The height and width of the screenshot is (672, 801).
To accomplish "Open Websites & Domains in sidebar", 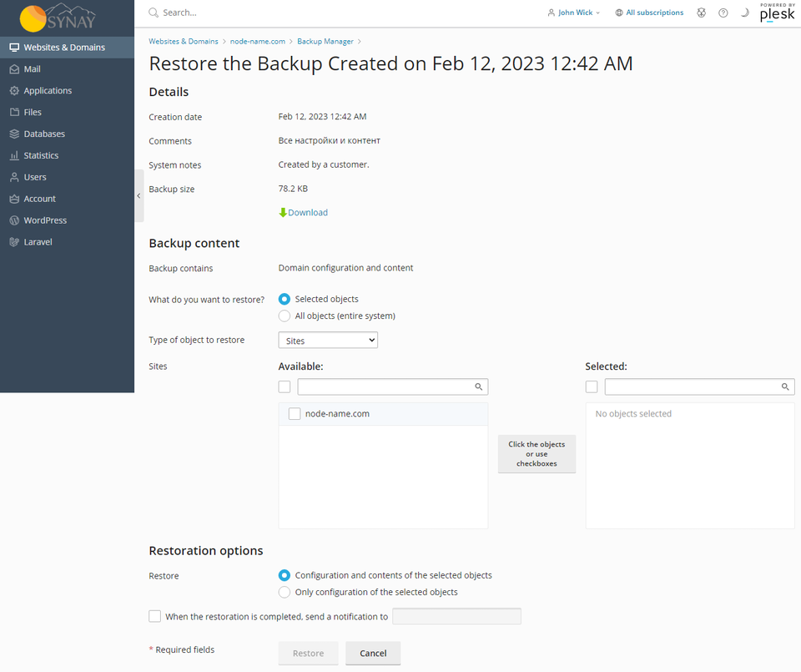I will tap(67, 48).
